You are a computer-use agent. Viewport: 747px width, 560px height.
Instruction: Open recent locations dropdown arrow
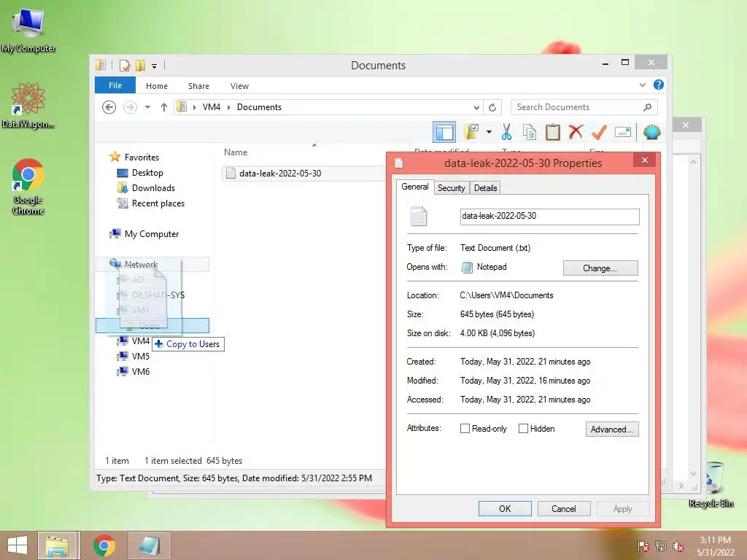pos(147,107)
